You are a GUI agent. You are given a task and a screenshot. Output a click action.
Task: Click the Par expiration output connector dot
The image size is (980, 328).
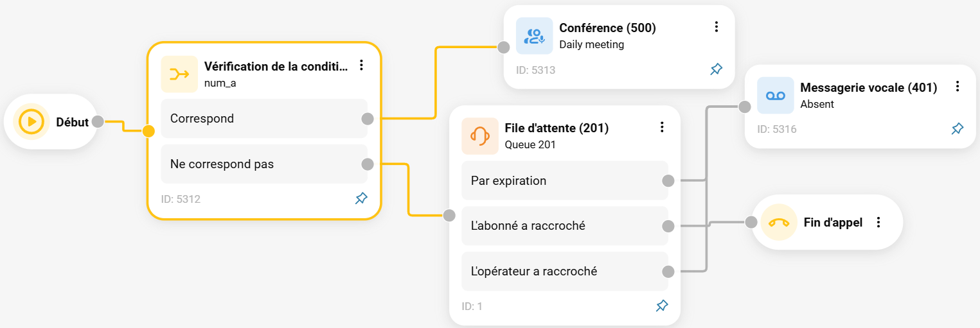coord(668,181)
